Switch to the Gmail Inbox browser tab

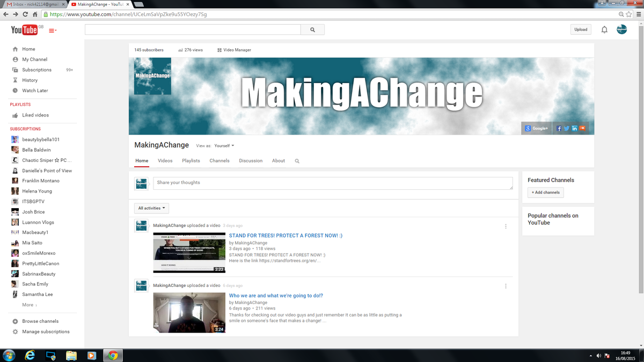click(x=35, y=4)
